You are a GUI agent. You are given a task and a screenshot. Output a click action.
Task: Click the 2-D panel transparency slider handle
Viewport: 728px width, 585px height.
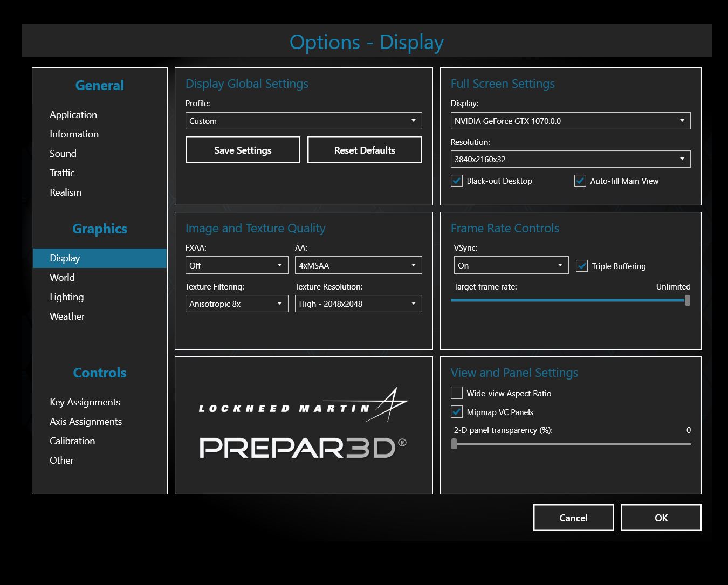point(454,444)
